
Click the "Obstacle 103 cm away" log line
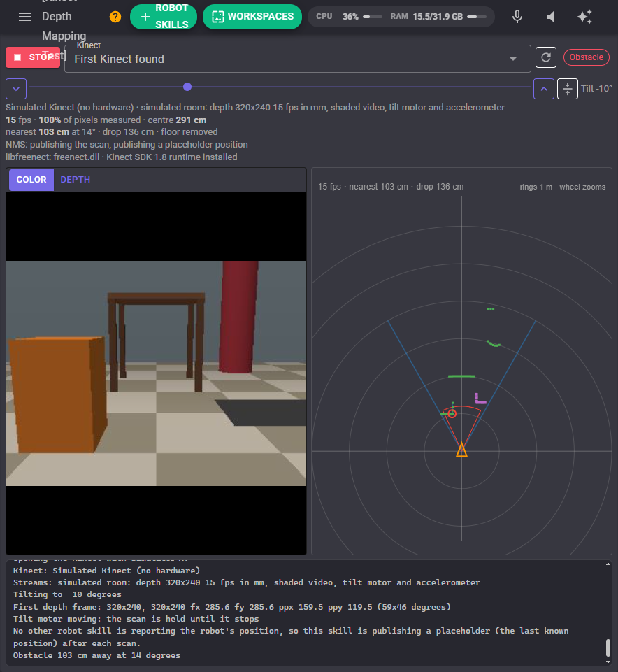[x=96, y=655]
